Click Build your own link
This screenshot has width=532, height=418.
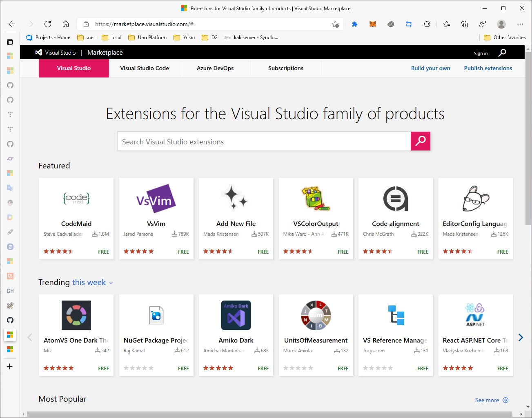pyautogui.click(x=430, y=68)
